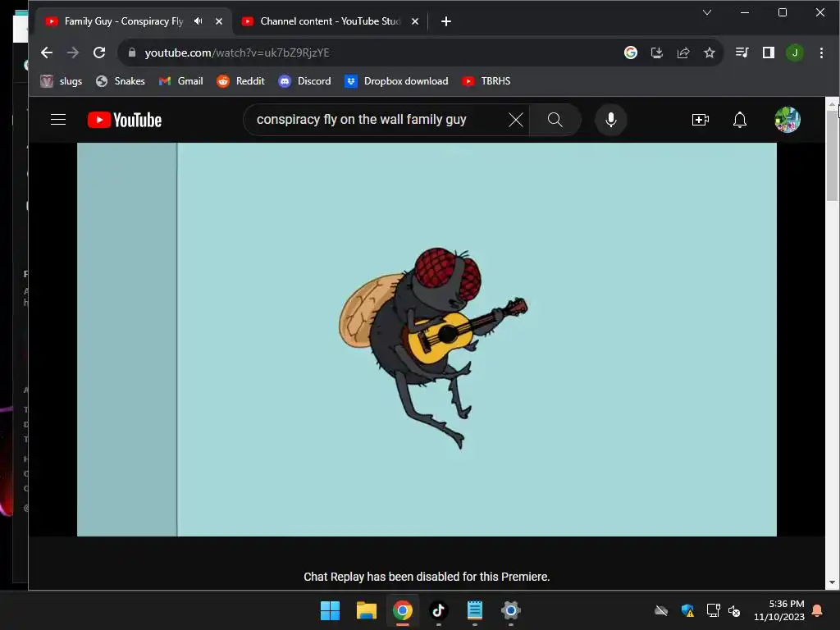Image resolution: width=840 pixels, height=630 pixels.
Task: Open OneDrive tray icon
Action: coord(661,610)
